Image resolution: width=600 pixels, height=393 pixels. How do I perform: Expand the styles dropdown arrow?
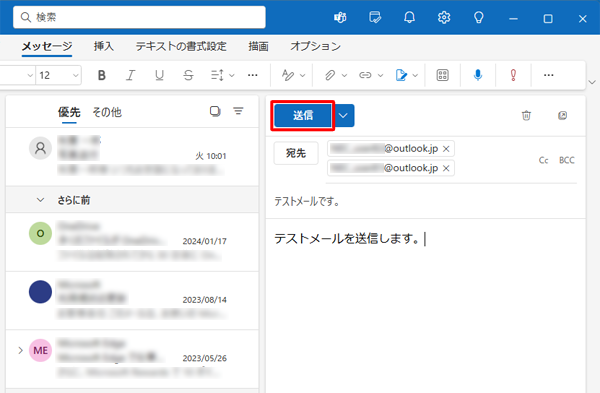(302, 75)
